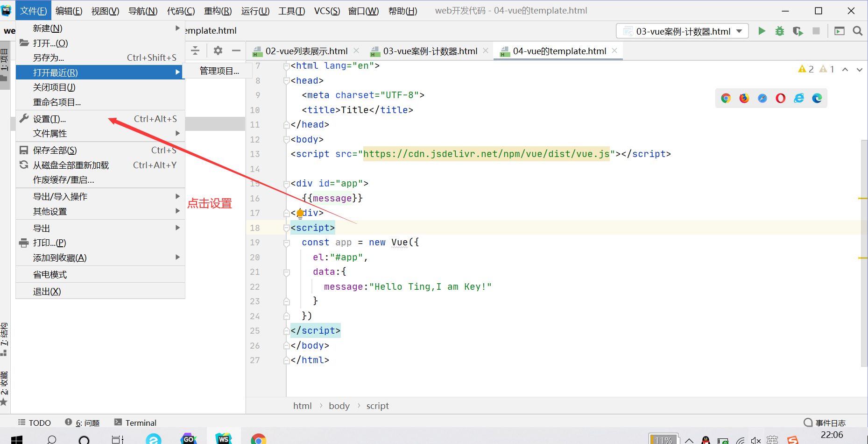This screenshot has height=444, width=868.
Task: Click the Search Everywhere magnifier icon
Action: click(857, 31)
